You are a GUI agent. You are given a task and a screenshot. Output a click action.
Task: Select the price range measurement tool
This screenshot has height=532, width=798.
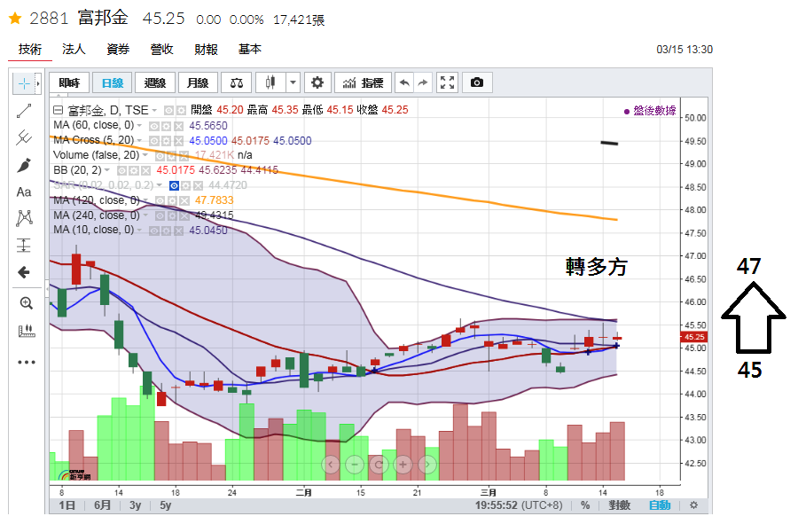click(24, 246)
